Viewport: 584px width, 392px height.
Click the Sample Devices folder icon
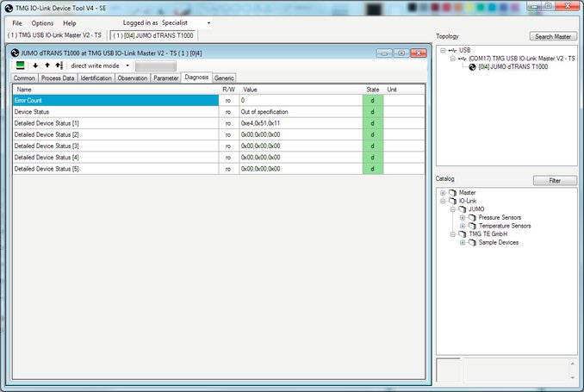click(x=472, y=243)
